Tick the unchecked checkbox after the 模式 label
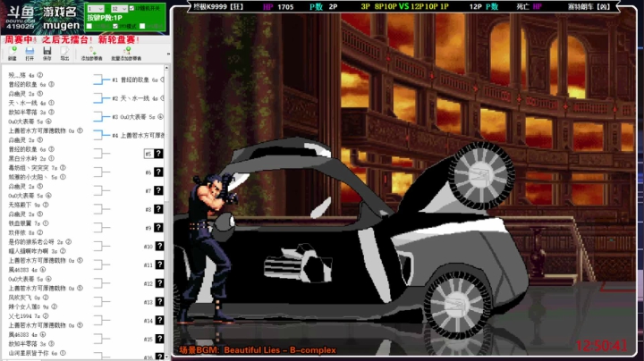 pos(142,26)
